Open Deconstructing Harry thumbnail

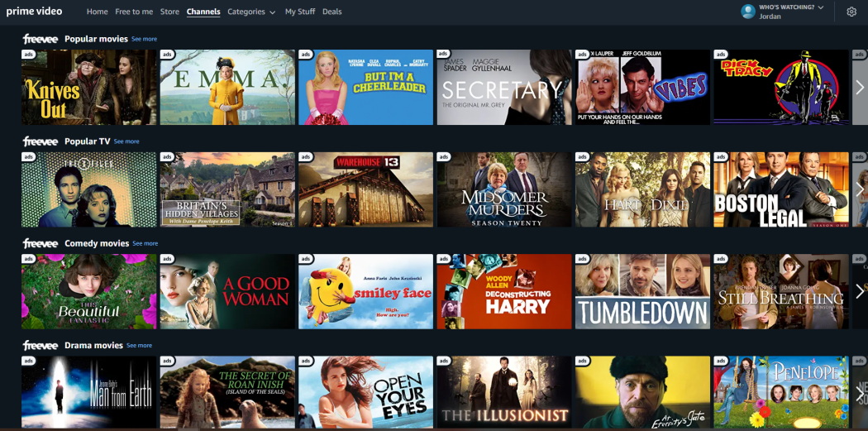(x=504, y=291)
